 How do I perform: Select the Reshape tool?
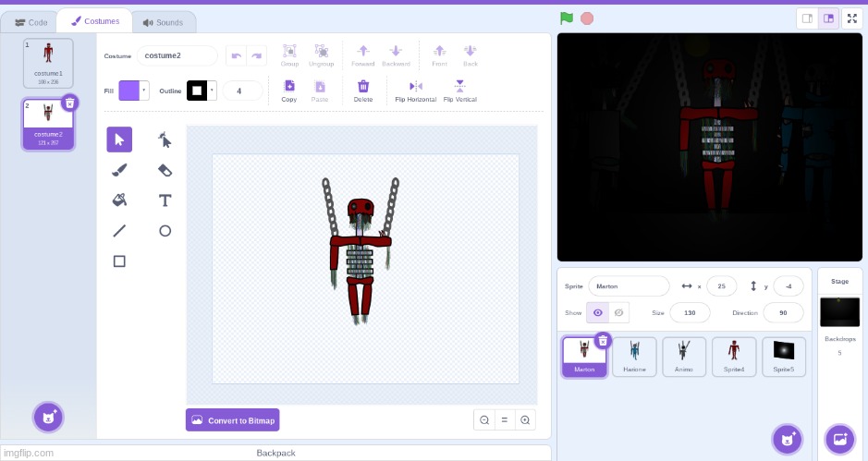(x=165, y=140)
